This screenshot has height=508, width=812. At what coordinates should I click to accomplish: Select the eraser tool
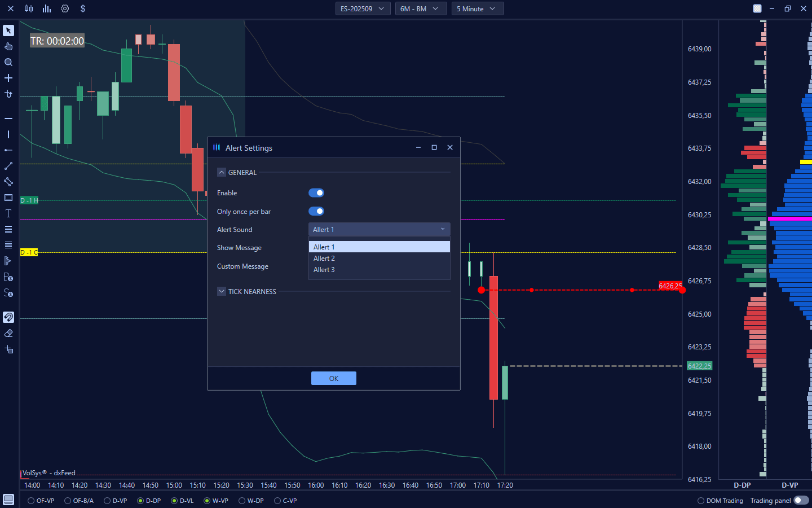8,333
